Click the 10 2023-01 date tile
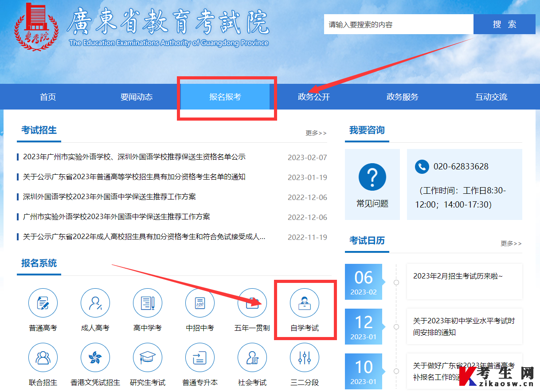540x392 pixels. [364, 372]
